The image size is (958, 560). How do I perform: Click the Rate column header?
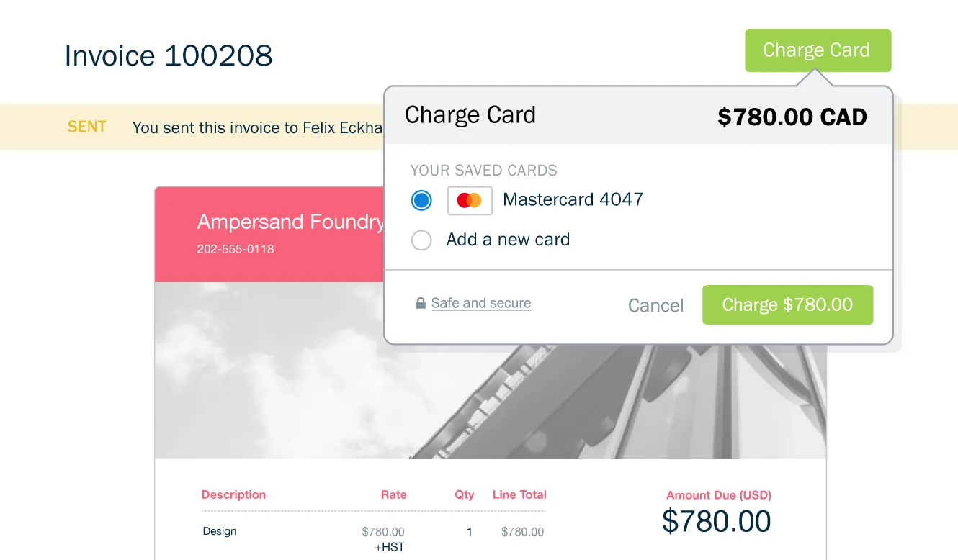coord(394,494)
